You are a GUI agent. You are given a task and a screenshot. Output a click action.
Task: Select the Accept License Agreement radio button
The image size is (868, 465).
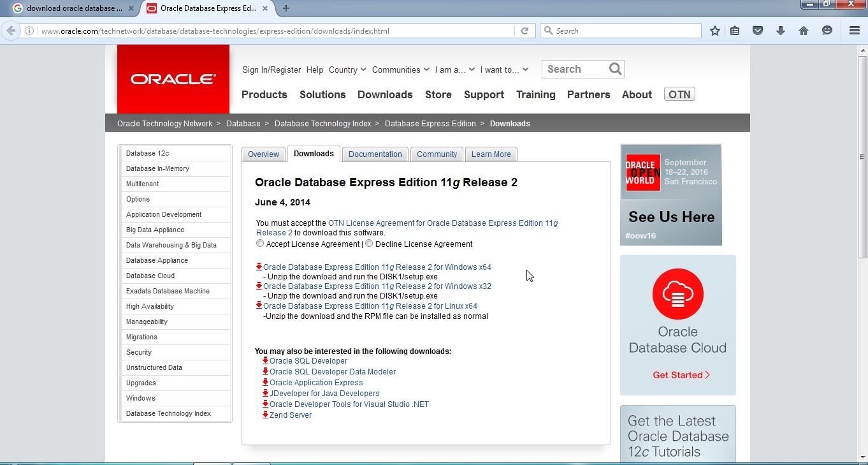[260, 244]
